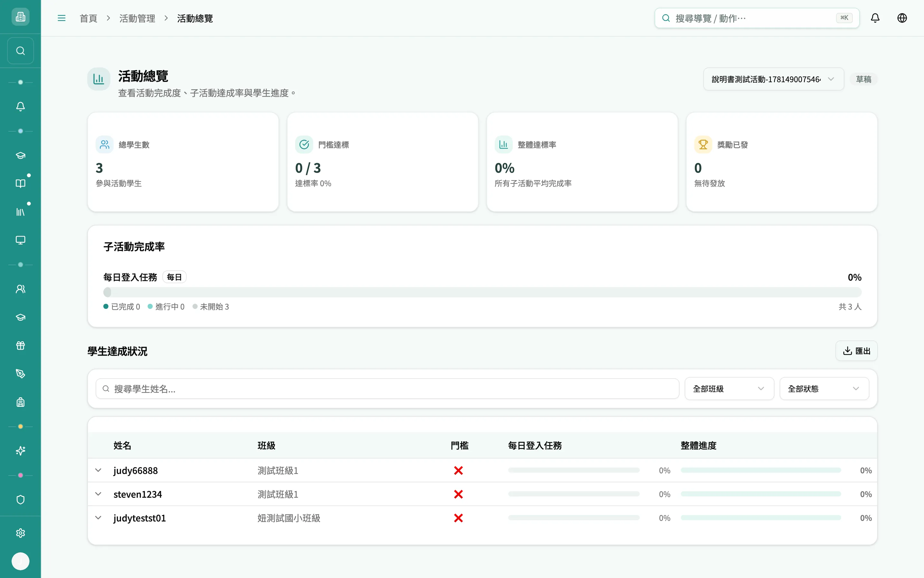Click the 0 / 3 threshold value
Image resolution: width=924 pixels, height=578 pixels.
(x=308, y=168)
